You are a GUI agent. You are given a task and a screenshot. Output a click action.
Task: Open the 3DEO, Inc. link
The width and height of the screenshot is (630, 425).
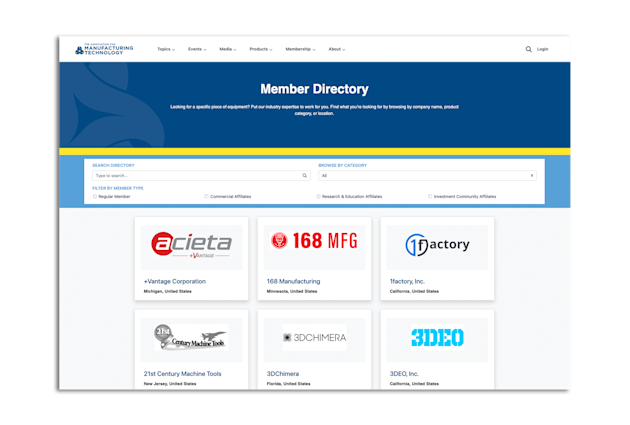pyautogui.click(x=404, y=374)
